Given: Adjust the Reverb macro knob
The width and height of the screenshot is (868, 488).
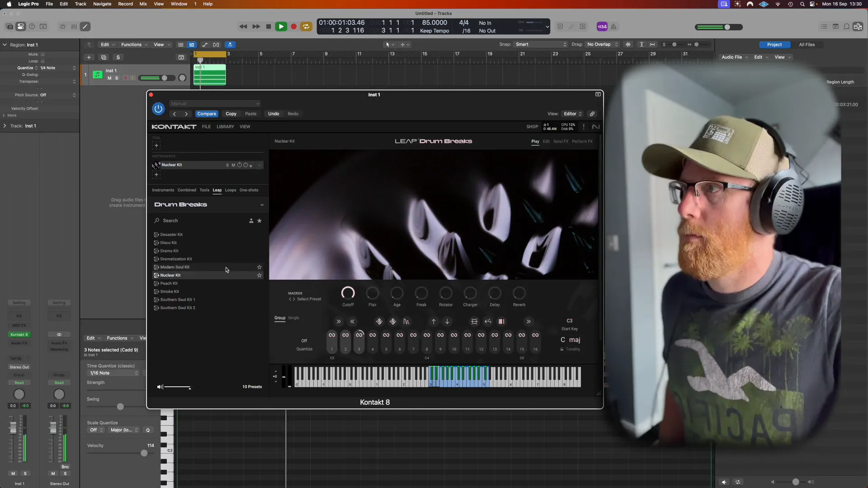Looking at the screenshot, I should pyautogui.click(x=519, y=293).
